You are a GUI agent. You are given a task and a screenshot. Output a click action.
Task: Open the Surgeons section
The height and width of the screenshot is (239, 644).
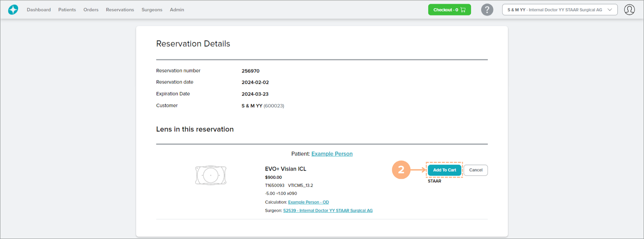(152, 10)
